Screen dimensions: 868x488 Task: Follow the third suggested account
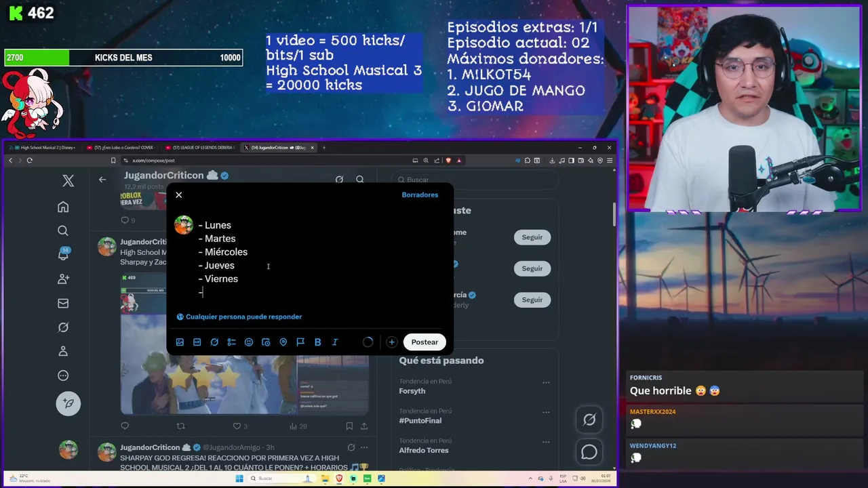(x=532, y=300)
